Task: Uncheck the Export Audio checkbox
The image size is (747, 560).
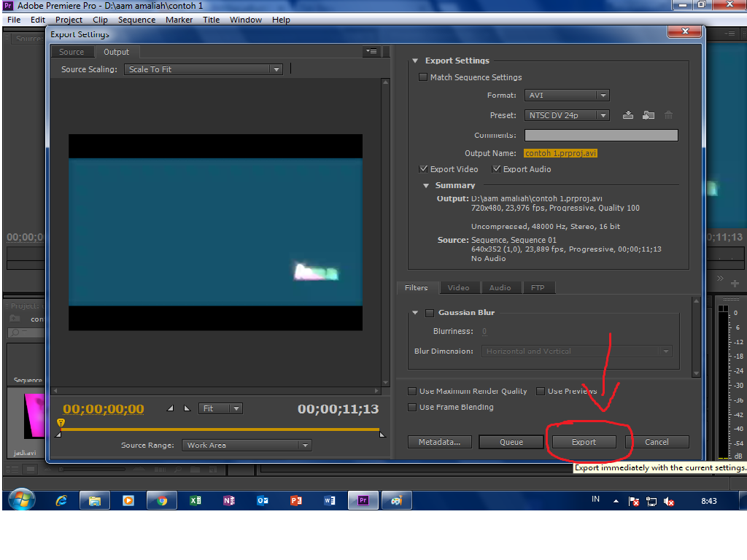Action: pos(496,168)
